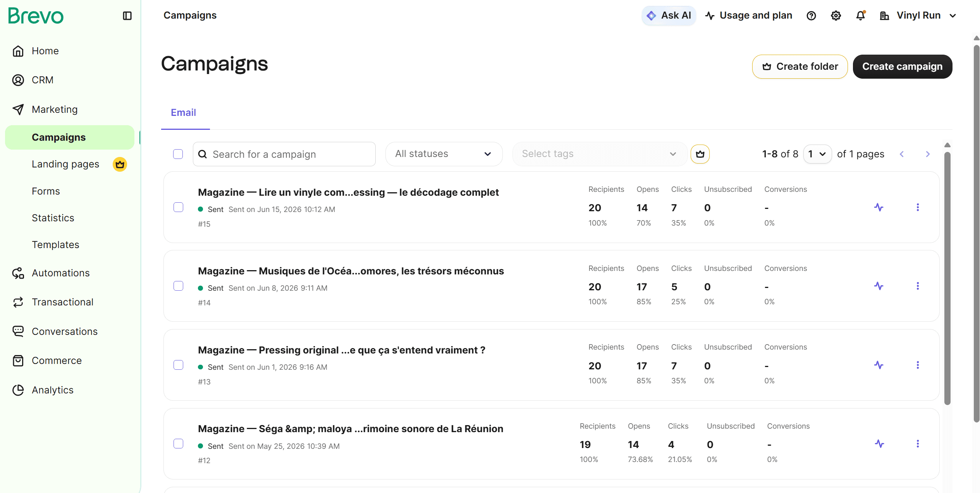This screenshot has width=980, height=493.
Task: Select Campaigns in the sidebar
Action: (x=70, y=137)
